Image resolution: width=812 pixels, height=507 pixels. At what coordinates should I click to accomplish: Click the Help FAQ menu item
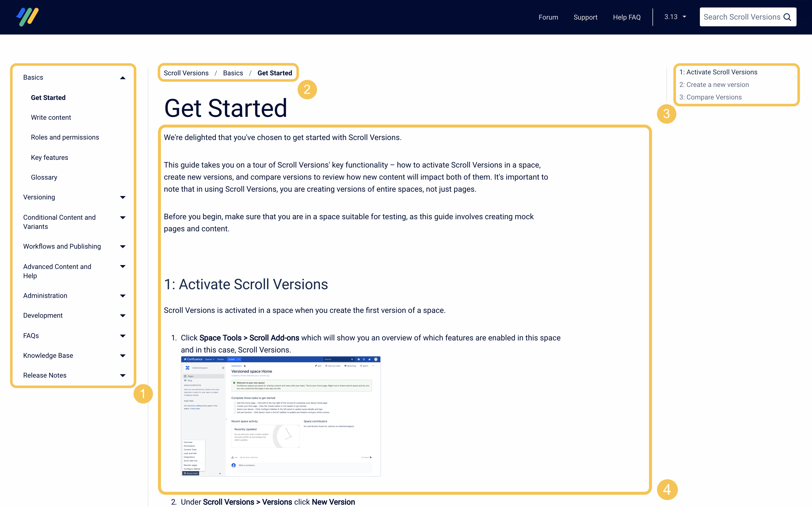click(x=627, y=17)
